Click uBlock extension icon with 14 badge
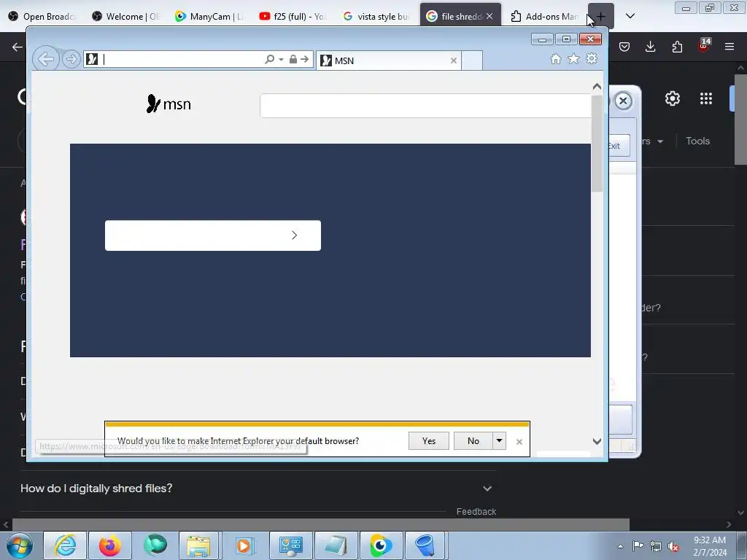 coord(704,46)
